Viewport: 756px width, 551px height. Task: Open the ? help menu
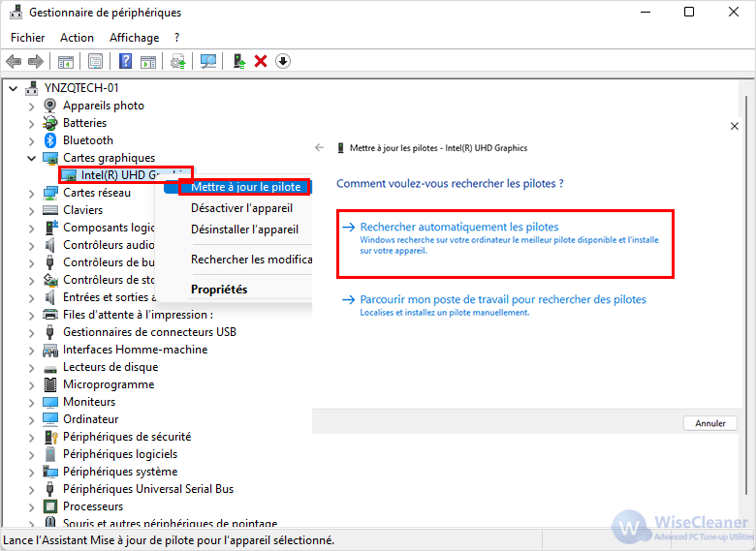(177, 38)
